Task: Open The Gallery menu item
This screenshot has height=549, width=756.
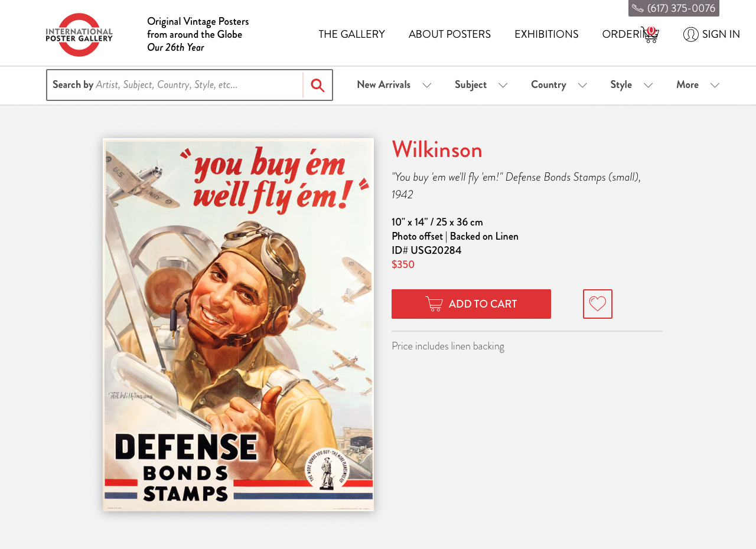Action: coord(352,34)
